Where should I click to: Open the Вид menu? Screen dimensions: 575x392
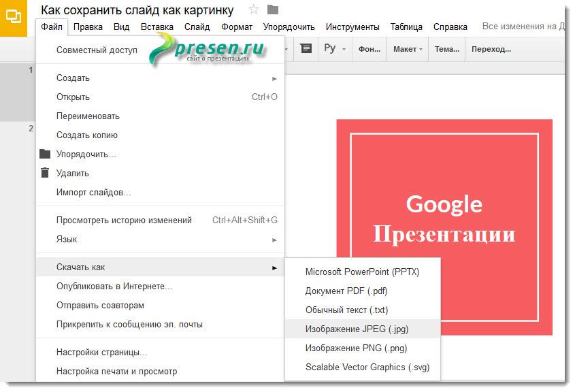[x=121, y=27]
